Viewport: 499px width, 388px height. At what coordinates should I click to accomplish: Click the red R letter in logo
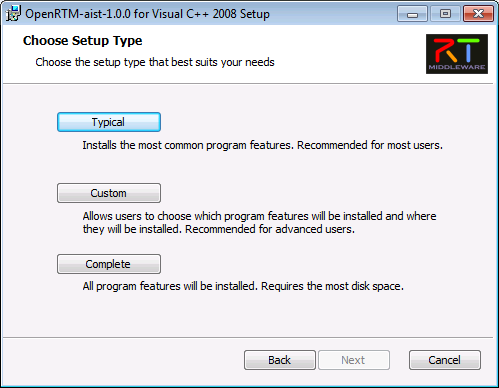(x=445, y=50)
